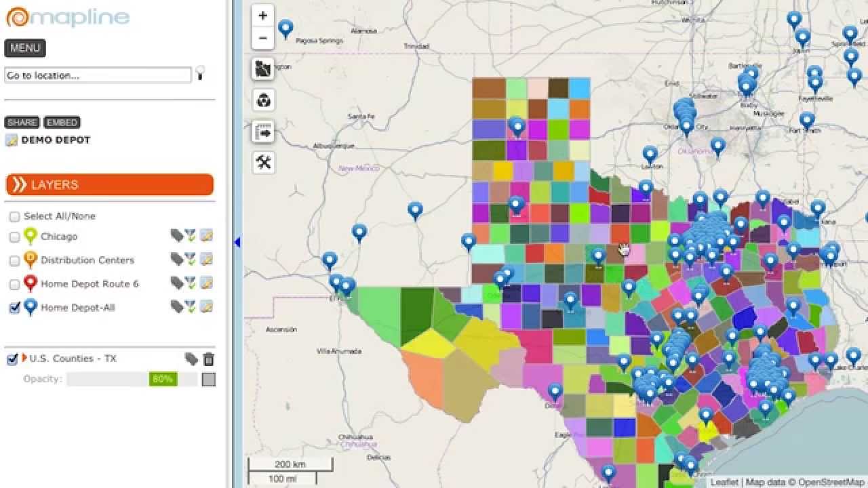Open the MENU button

(25, 48)
